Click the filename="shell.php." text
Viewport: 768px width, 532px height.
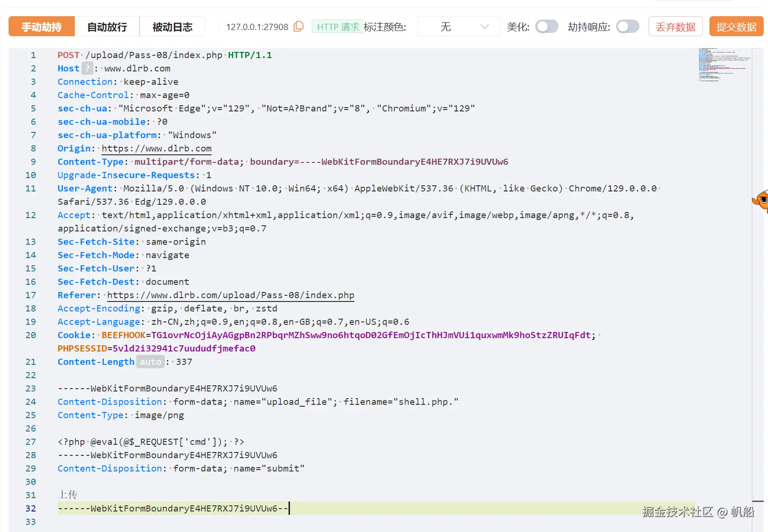coord(401,402)
